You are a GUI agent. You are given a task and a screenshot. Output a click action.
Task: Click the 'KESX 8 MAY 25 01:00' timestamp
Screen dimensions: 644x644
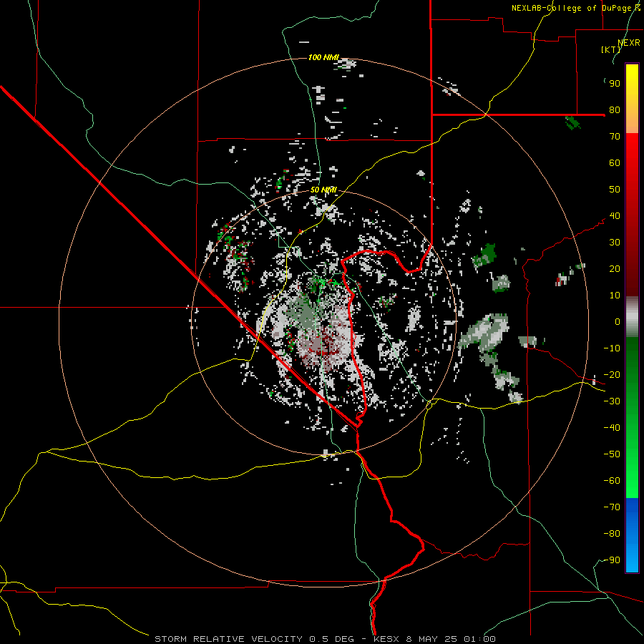(434, 639)
